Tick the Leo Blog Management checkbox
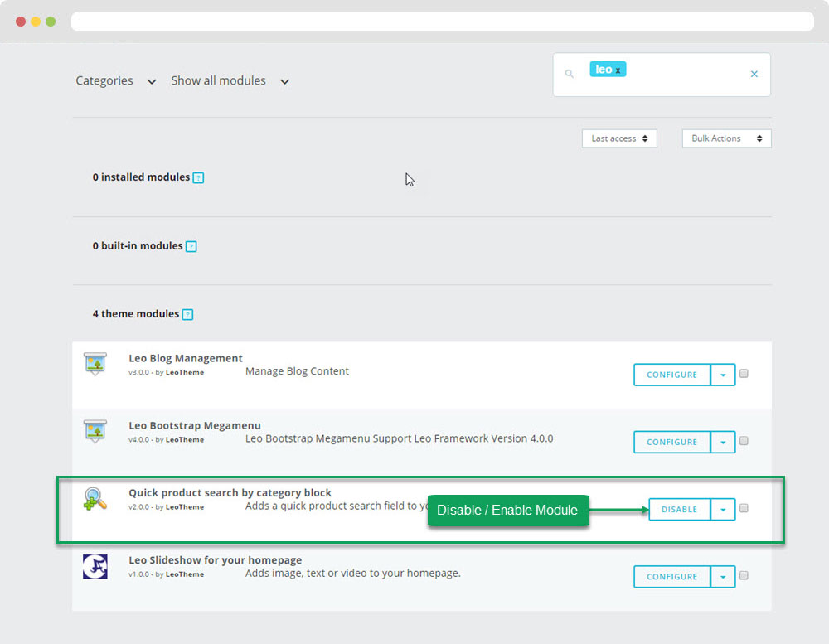This screenshot has height=644, width=829. [x=744, y=374]
